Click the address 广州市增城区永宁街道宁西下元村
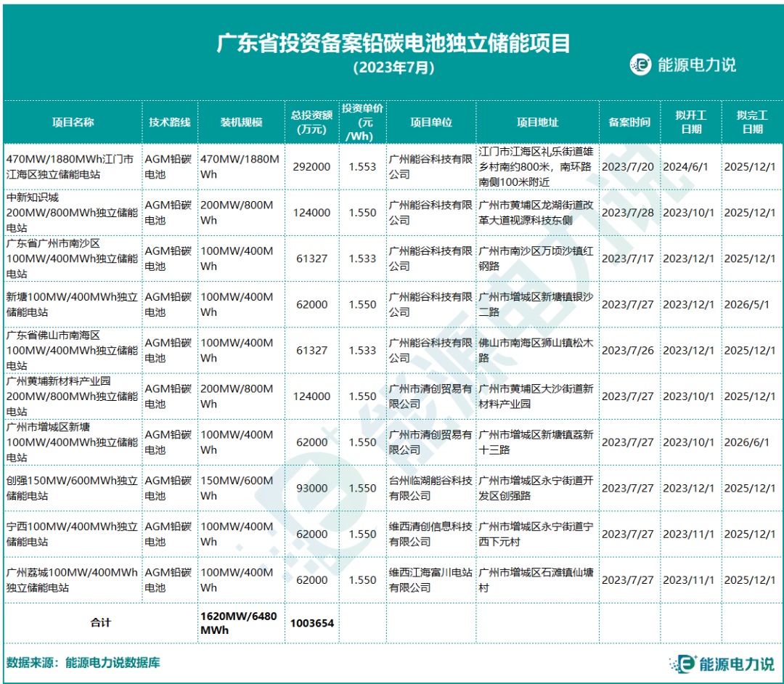The width and height of the screenshot is (784, 684). 536,534
